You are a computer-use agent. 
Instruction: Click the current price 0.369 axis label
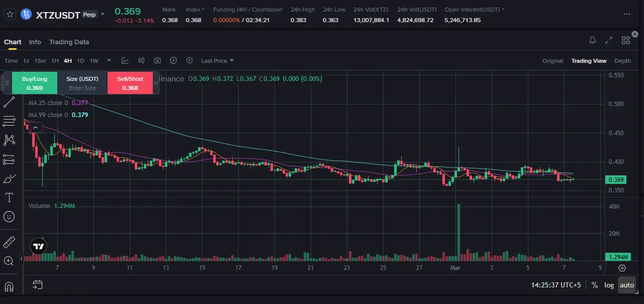point(616,180)
